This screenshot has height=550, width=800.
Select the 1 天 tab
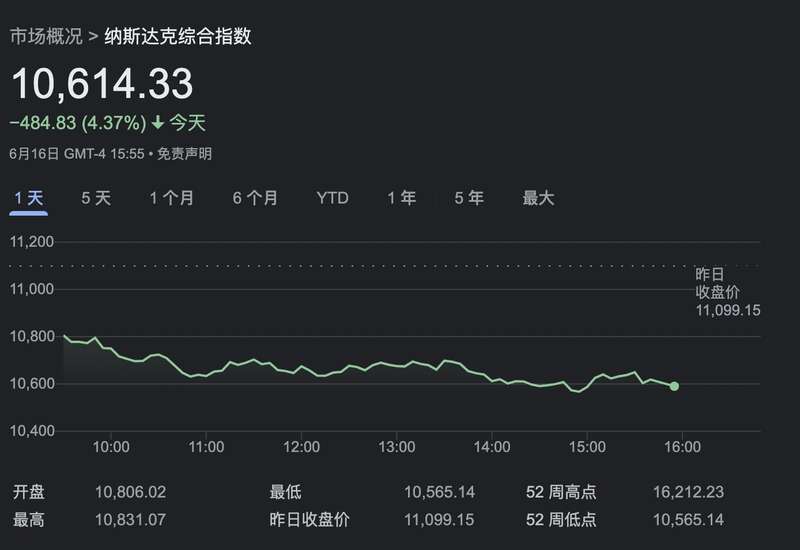coord(29,198)
